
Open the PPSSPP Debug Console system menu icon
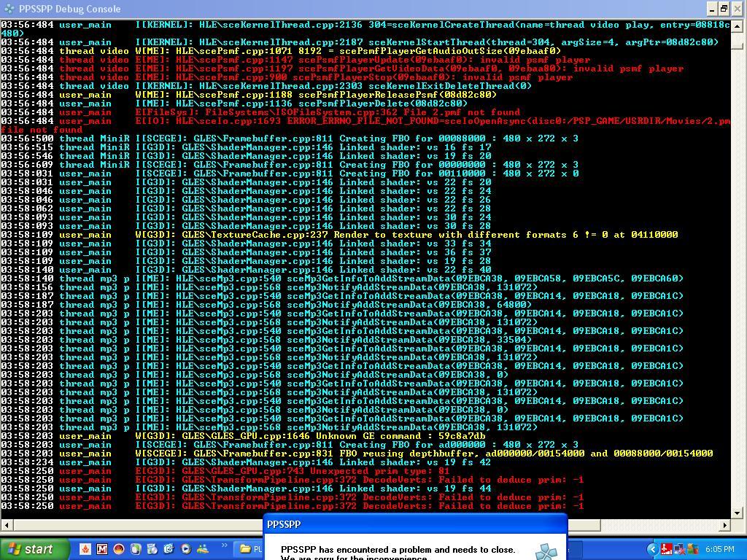tap(8, 9)
